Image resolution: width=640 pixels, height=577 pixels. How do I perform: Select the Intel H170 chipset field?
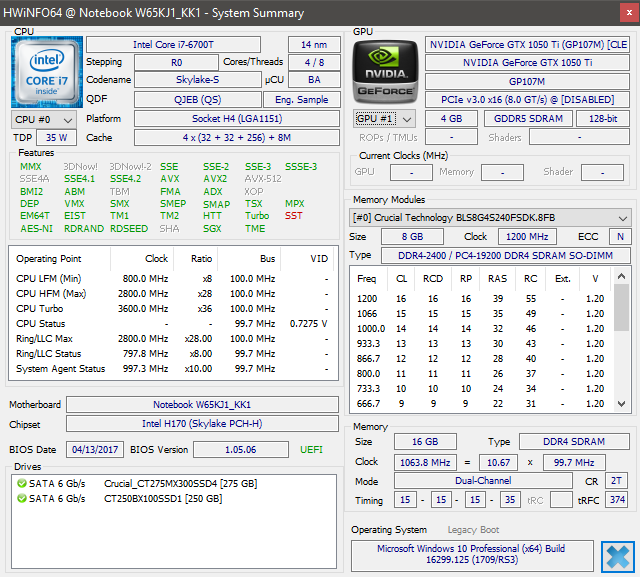[200, 425]
